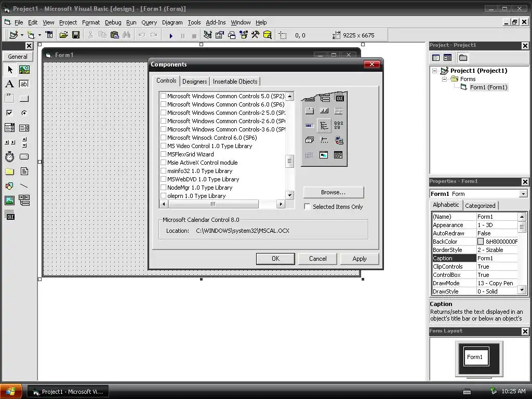This screenshot has width=532, height=399.
Task: Select the OptionButton tool in toolbox
Action: point(24,113)
